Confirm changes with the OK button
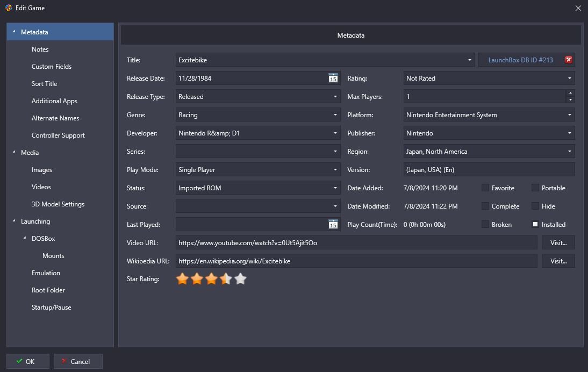Image resolution: width=588 pixels, height=372 pixels. [28, 361]
